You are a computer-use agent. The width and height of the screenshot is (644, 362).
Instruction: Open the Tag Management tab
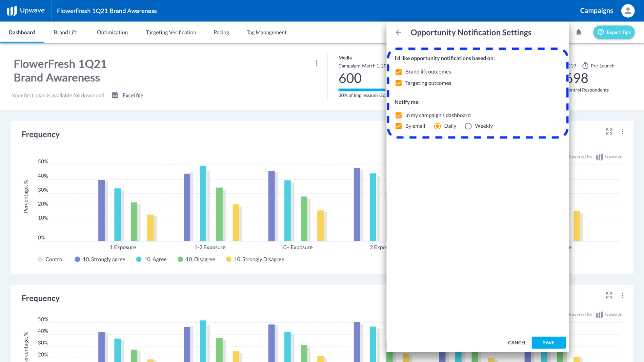click(x=266, y=33)
